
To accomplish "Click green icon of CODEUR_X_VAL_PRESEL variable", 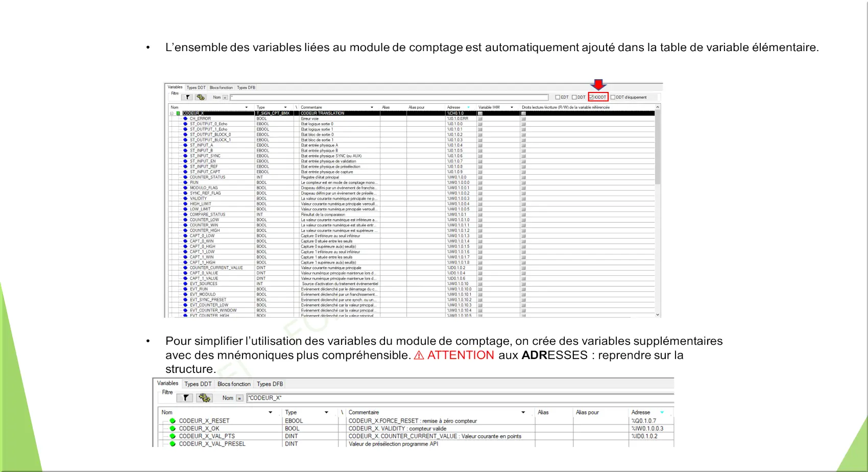I will pos(173,444).
